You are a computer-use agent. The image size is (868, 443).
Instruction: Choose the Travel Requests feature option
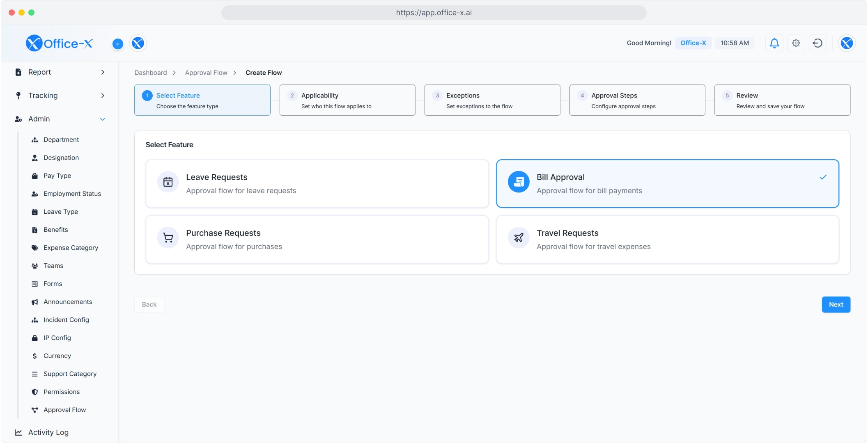(x=667, y=240)
